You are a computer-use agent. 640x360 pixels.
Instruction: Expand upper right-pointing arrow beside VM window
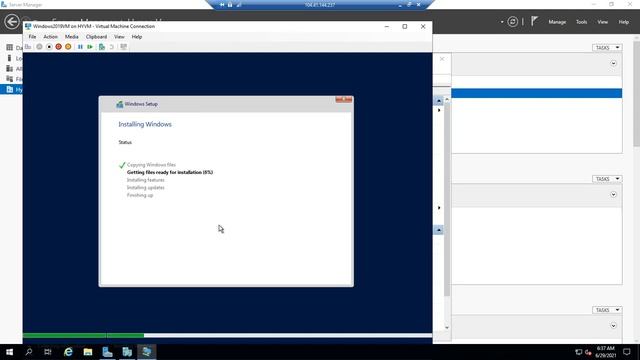click(439, 110)
